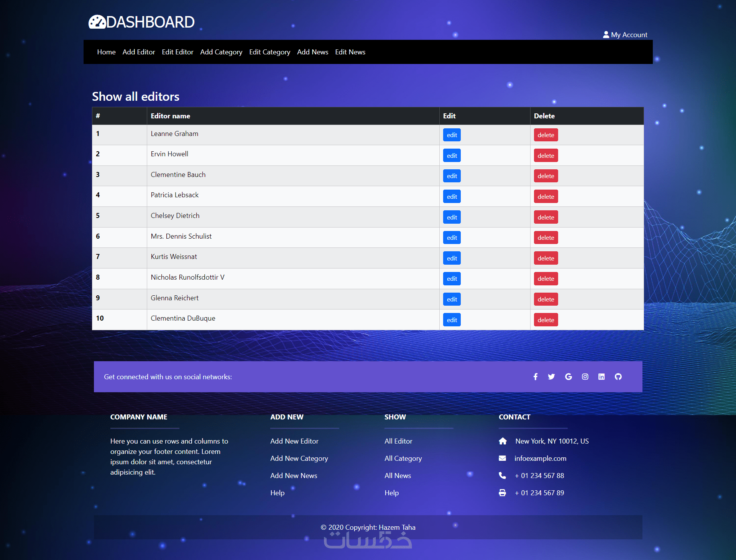Click the envelope email icon in Contact
The height and width of the screenshot is (560, 736).
(x=502, y=458)
